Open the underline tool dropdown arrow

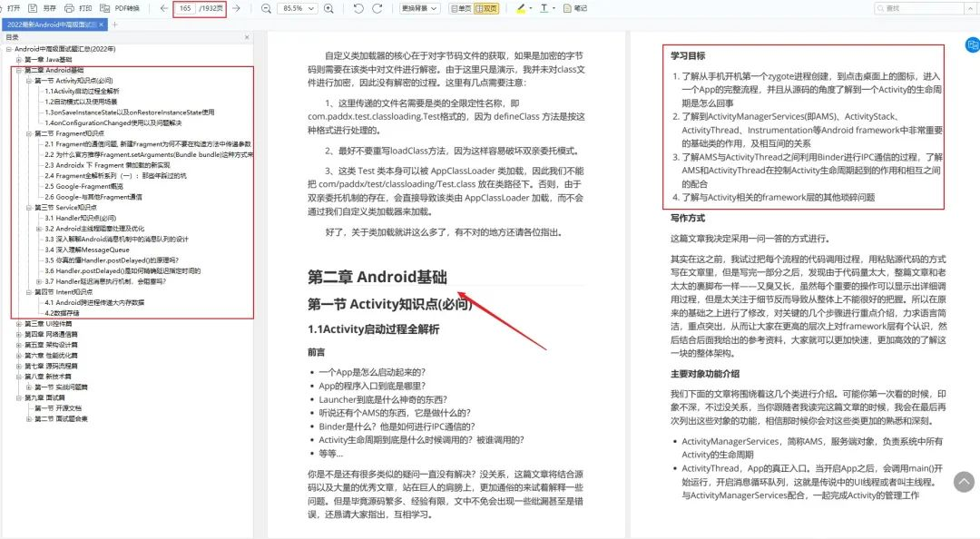click(x=554, y=8)
